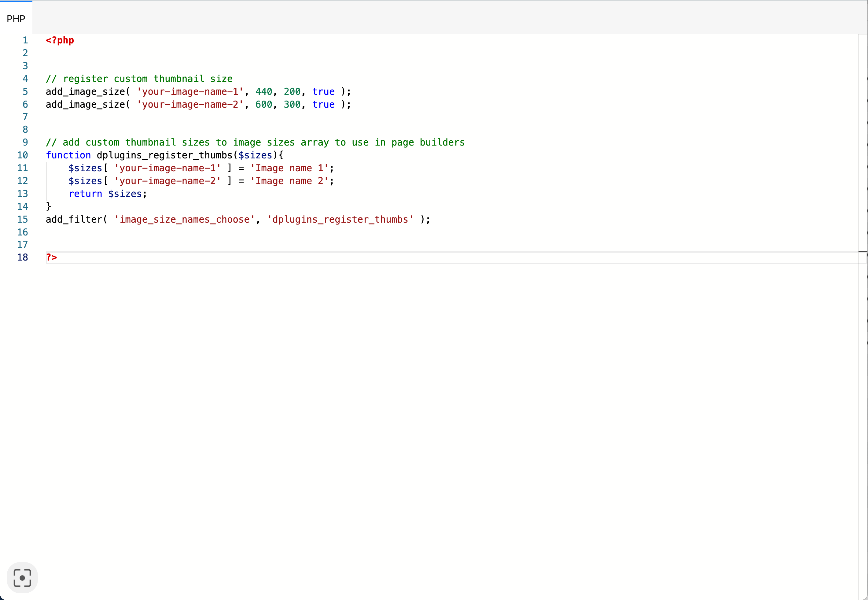Click the page builders comment on line 9
This screenshot has width=868, height=600.
pyautogui.click(x=255, y=143)
